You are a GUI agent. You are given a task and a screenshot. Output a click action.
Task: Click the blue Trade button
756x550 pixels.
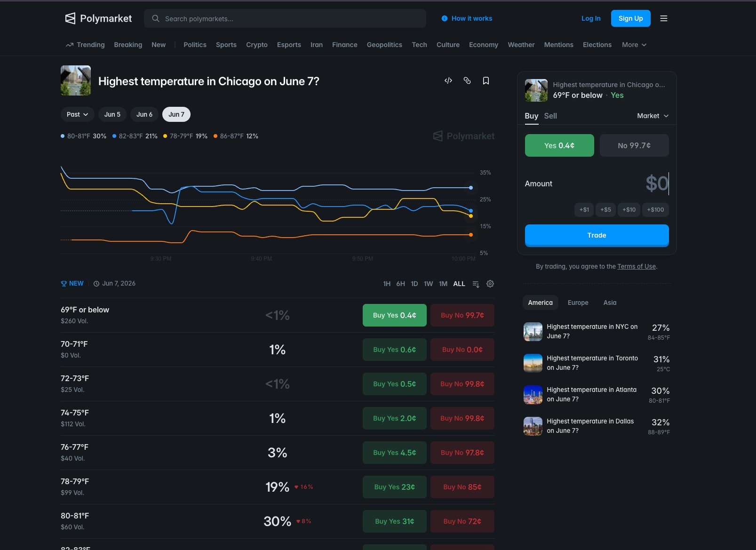[597, 235]
